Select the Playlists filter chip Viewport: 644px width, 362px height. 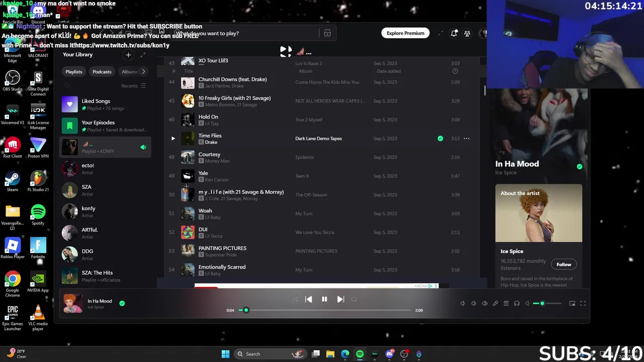[x=73, y=71]
